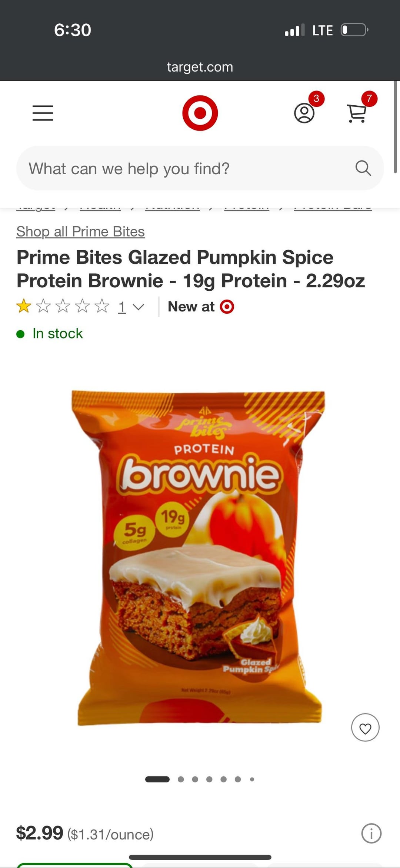Tap the heart icon to favorite the brownie

click(x=365, y=727)
